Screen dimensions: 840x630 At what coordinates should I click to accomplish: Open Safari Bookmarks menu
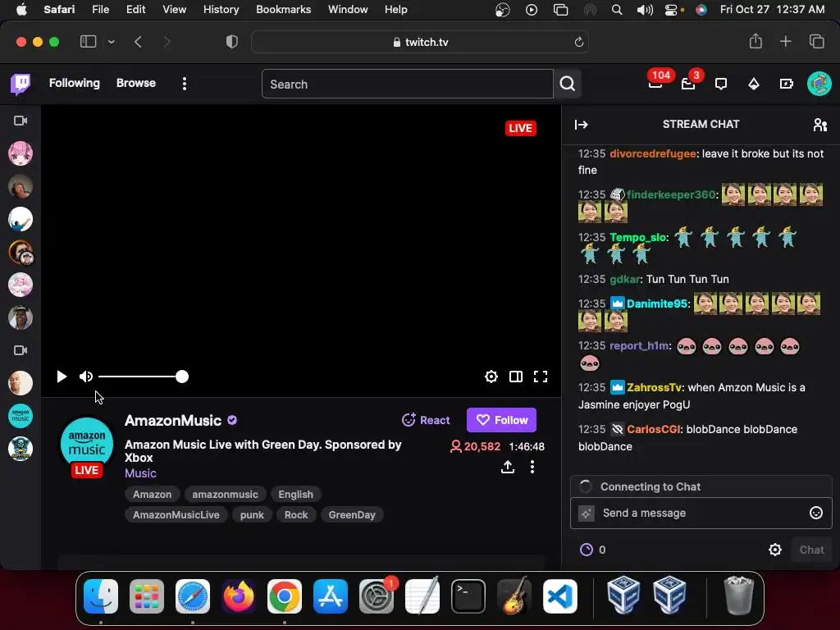point(283,10)
